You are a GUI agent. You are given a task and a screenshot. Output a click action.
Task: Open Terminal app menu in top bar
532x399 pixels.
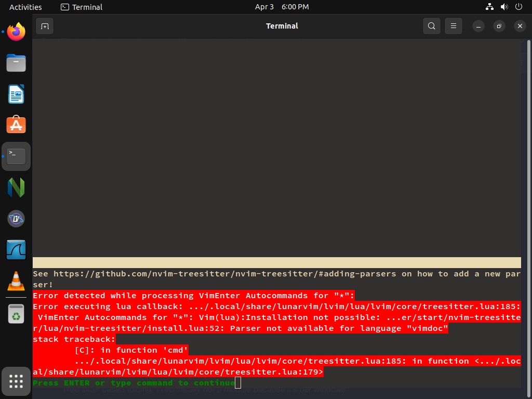click(x=82, y=7)
